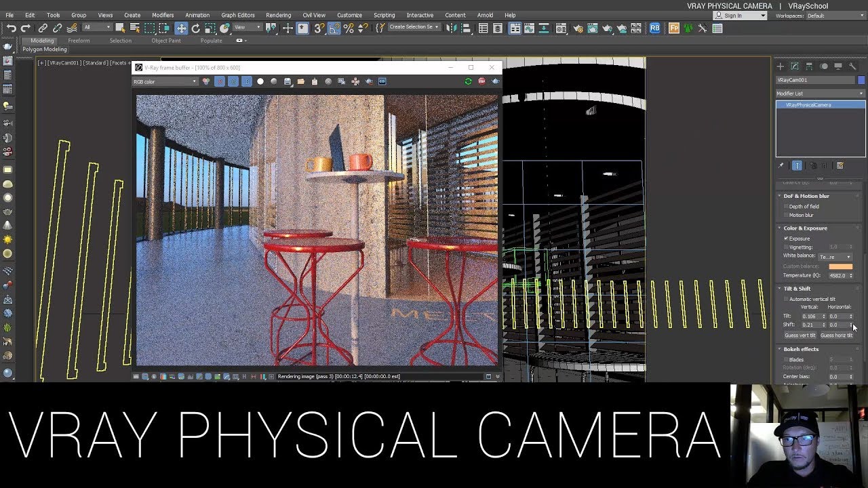Click the Guess horiz tilt button
This screenshot has height=488, width=868.
point(836,335)
